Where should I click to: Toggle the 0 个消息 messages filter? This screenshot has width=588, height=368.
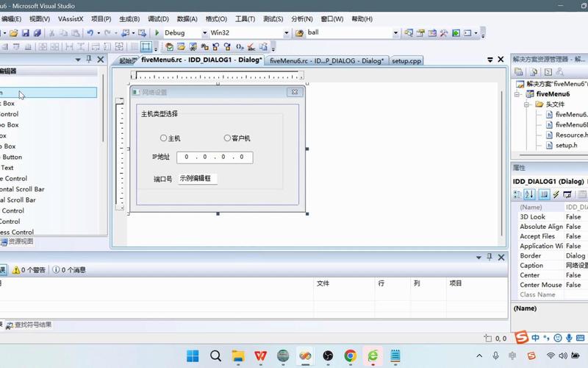pyautogui.click(x=69, y=269)
